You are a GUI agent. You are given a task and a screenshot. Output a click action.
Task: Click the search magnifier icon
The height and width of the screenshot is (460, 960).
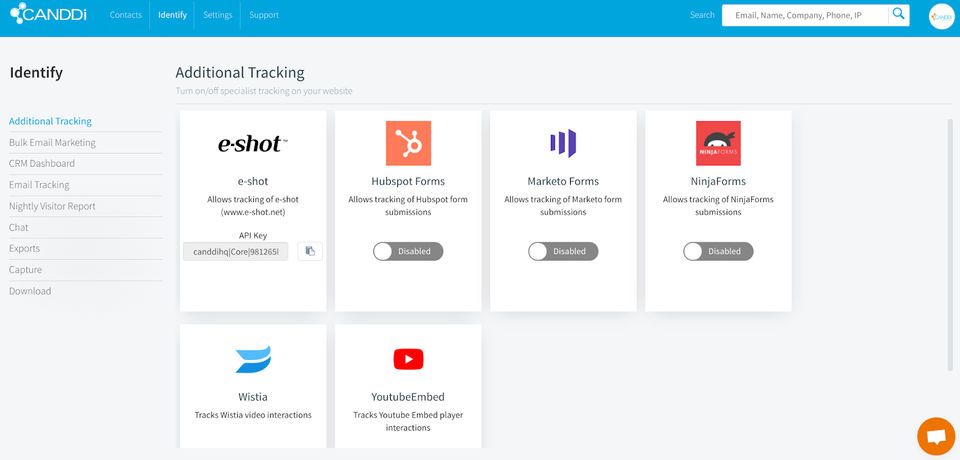898,15
